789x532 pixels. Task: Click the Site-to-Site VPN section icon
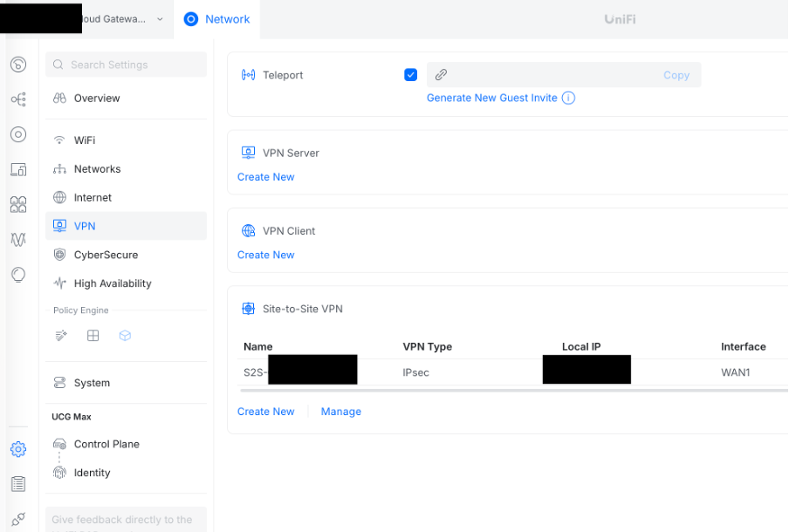(248, 309)
